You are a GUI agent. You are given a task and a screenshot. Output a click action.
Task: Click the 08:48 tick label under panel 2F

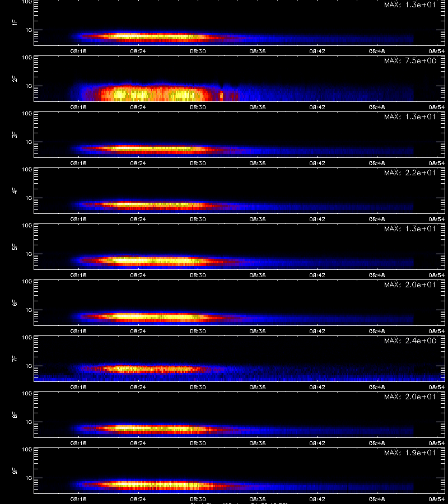[377, 108]
